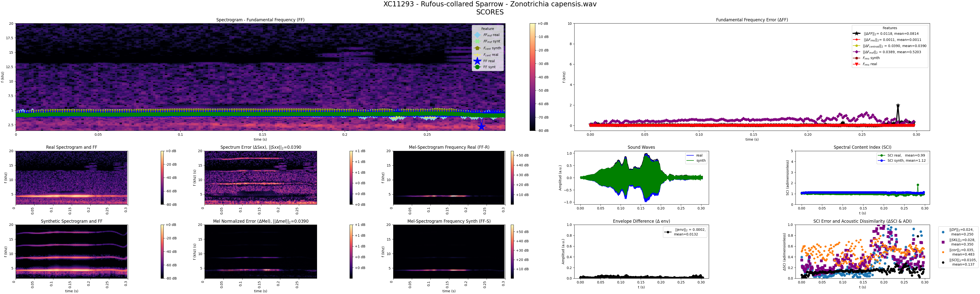
Task: Click the olive pentagon Fcent synth marker
Action: tap(477, 48)
